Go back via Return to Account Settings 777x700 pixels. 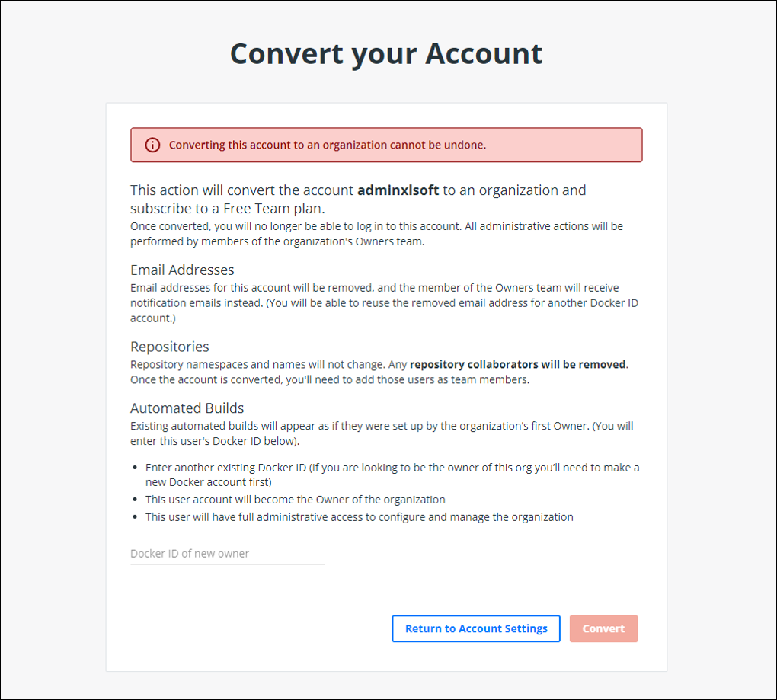tap(476, 628)
